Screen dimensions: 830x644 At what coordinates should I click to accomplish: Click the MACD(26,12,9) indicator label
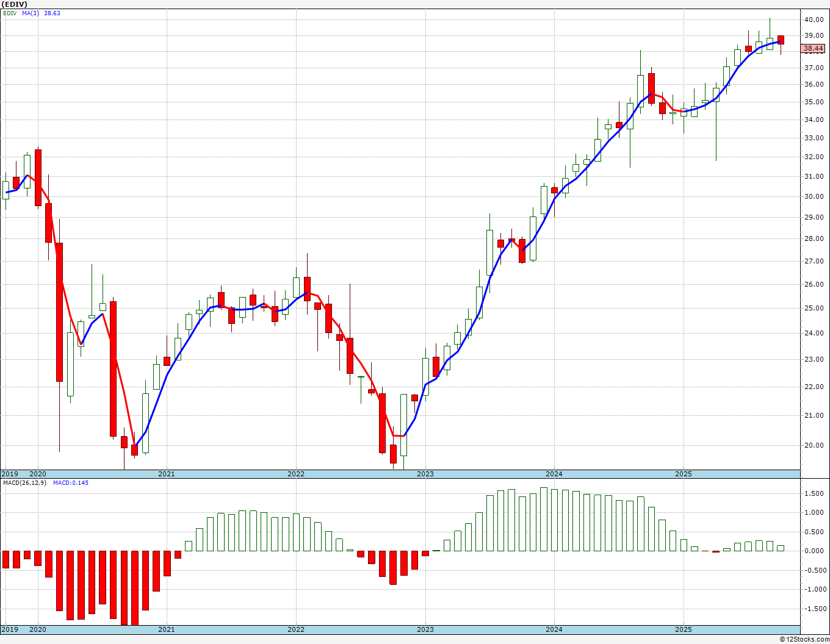pyautogui.click(x=24, y=482)
